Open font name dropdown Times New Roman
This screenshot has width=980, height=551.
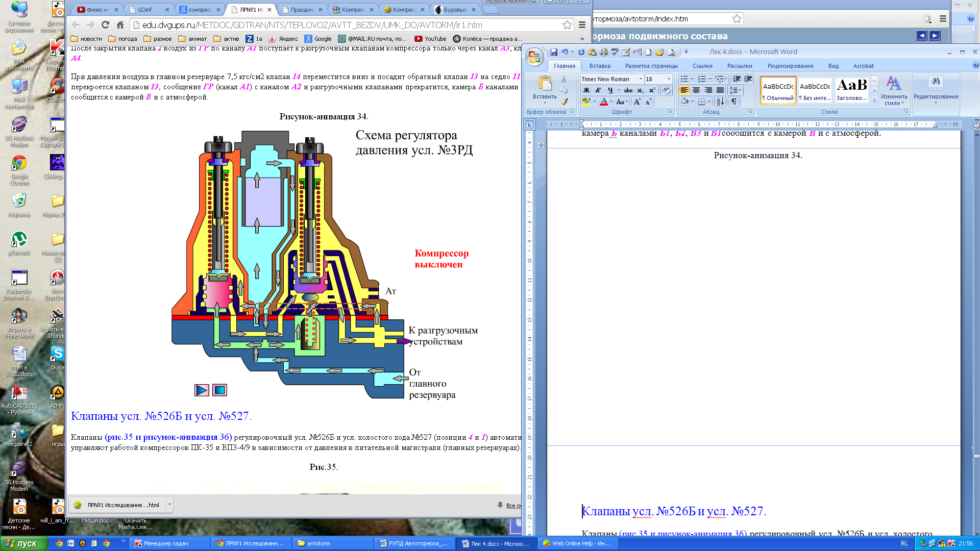(x=641, y=79)
